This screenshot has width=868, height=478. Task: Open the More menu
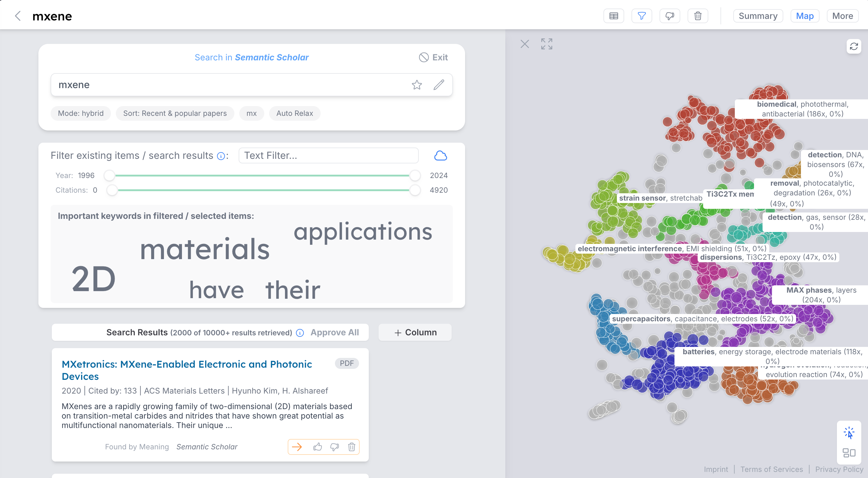click(x=842, y=16)
